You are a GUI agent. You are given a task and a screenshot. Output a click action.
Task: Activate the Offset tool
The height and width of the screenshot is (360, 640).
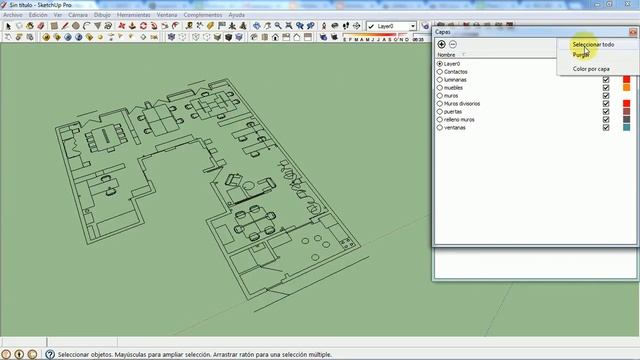(176, 26)
